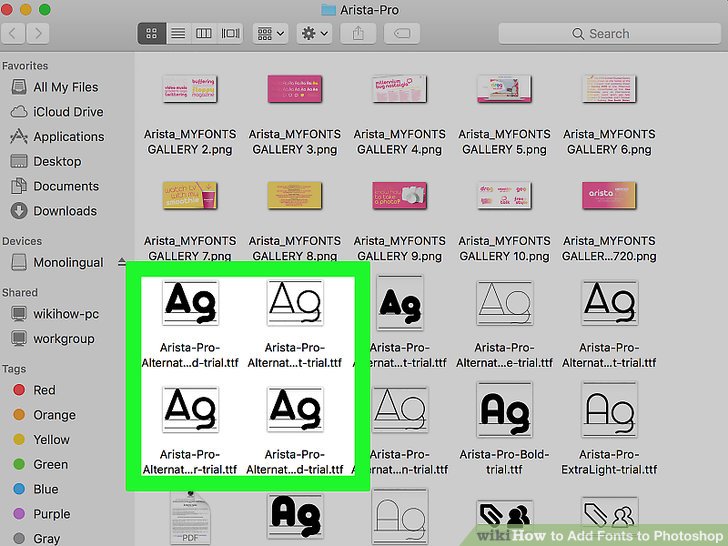The height and width of the screenshot is (546, 728).
Task: Open the arrange items dropdown
Action: [271, 33]
